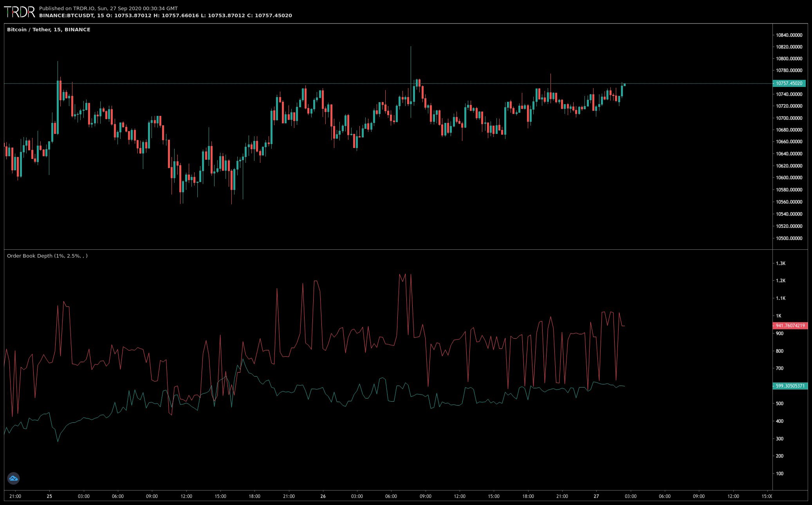
Task: Click the green 599.30505371 depth value label
Action: 790,386
